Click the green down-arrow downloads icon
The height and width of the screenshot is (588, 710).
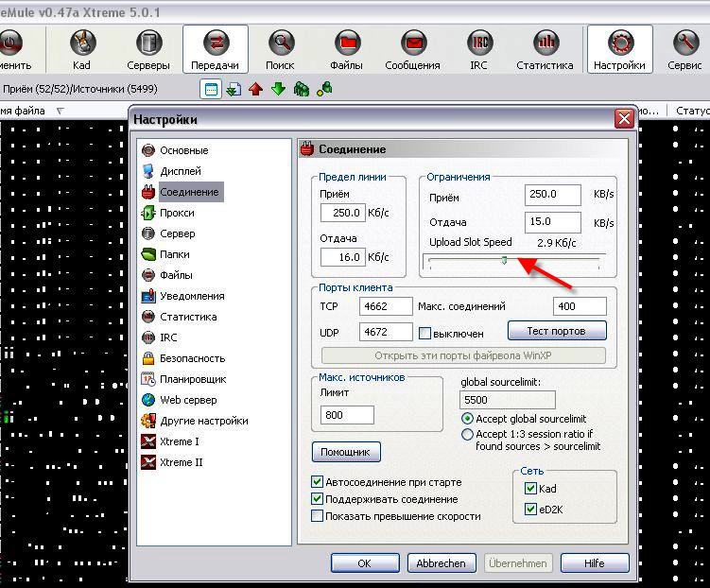point(278,89)
